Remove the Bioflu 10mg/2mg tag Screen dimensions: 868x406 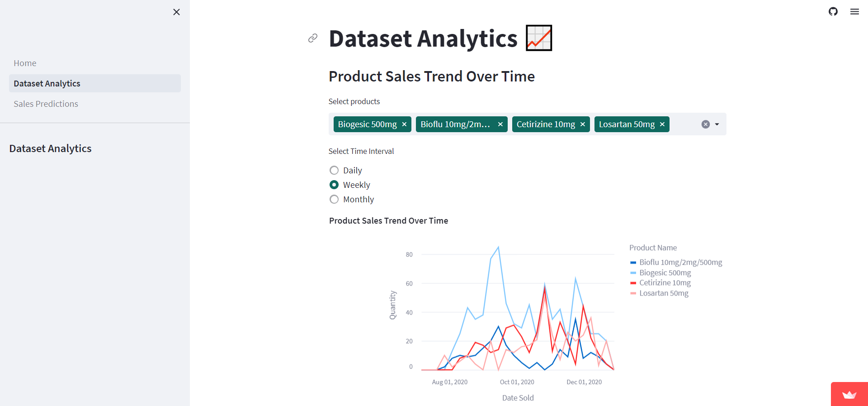(500, 124)
